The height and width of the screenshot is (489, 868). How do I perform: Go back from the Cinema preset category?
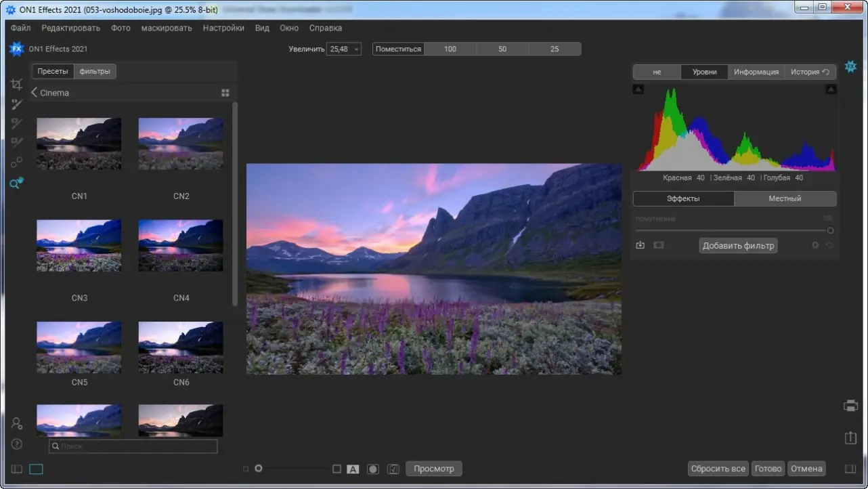(x=35, y=93)
